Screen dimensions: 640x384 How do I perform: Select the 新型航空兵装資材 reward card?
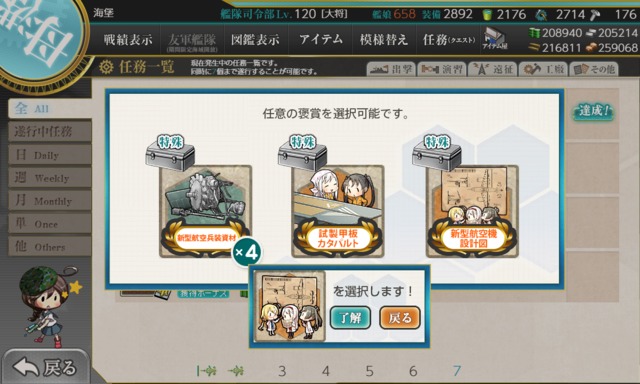click(x=205, y=211)
